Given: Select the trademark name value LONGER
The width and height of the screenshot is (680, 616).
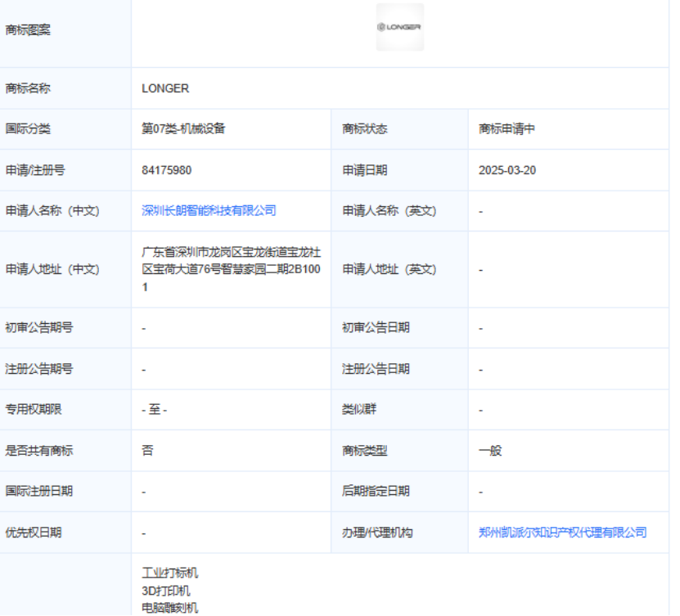Looking at the screenshot, I should point(165,88).
